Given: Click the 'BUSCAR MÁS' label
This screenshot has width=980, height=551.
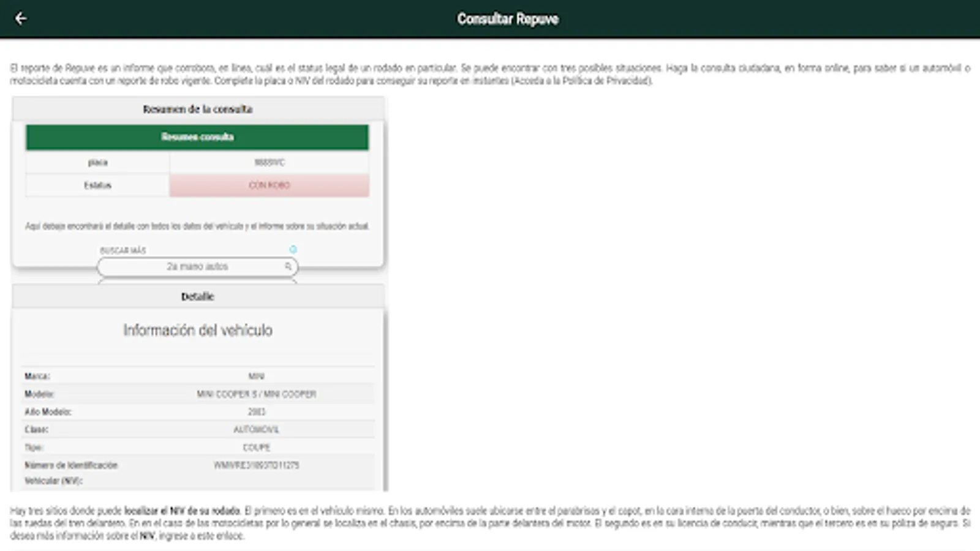Looking at the screenshot, I should click(123, 250).
